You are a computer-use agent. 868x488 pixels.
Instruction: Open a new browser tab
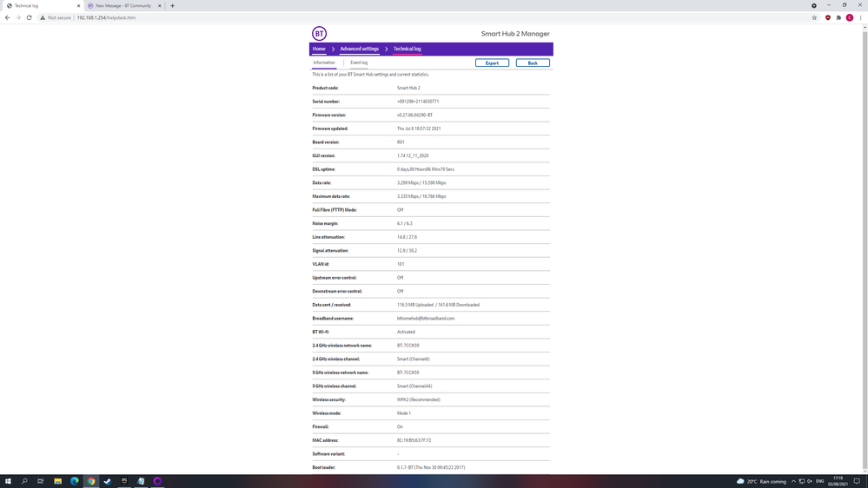pyautogui.click(x=172, y=5)
